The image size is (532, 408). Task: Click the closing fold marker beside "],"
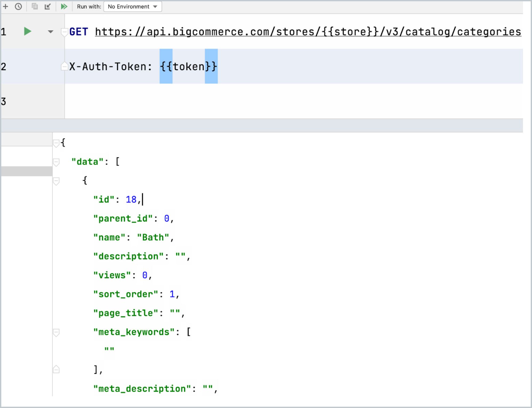coord(56,369)
